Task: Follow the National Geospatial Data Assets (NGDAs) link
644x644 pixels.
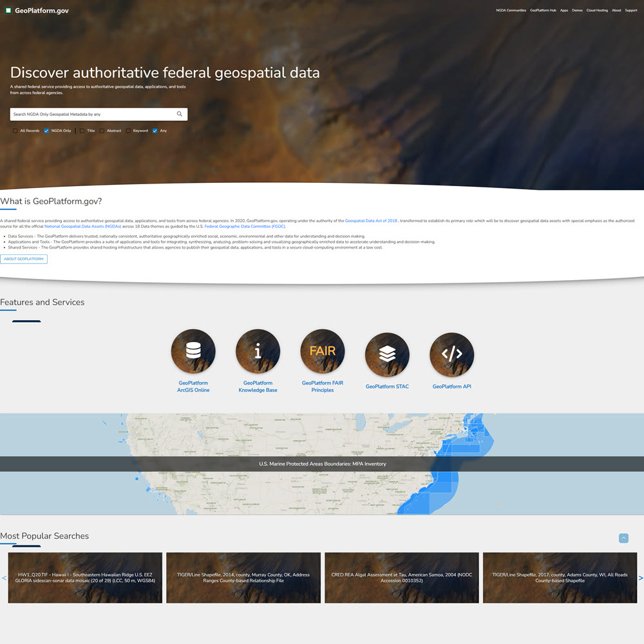Action: point(82,226)
